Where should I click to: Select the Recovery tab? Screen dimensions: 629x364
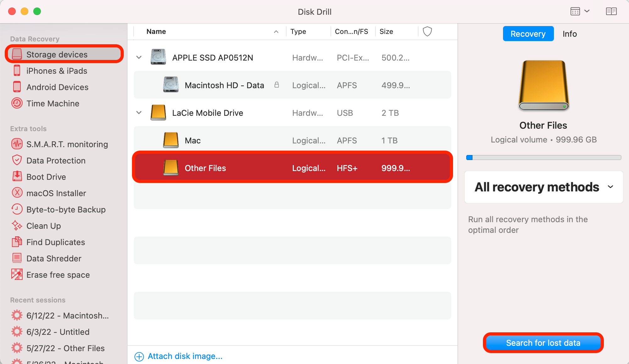pos(528,33)
